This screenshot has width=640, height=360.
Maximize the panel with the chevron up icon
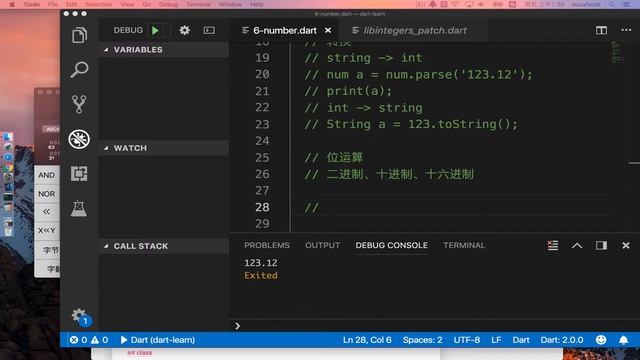pyautogui.click(x=577, y=245)
